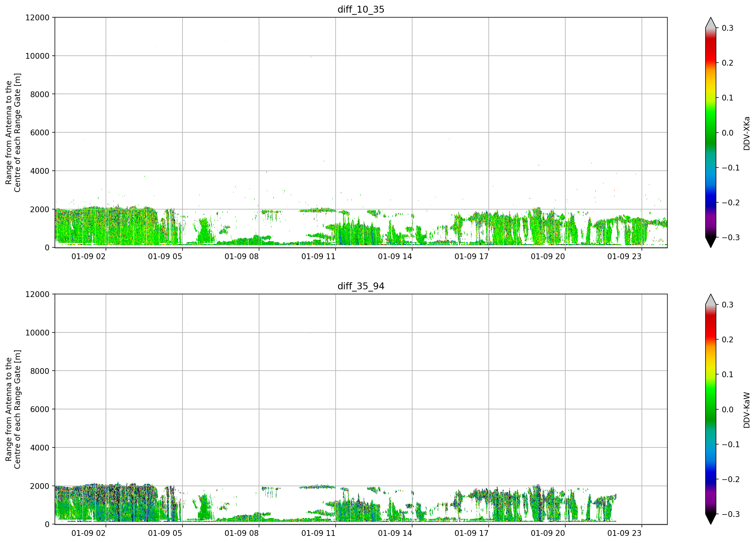Click the '01-09 14' time tick under diff_10_35

pos(395,256)
